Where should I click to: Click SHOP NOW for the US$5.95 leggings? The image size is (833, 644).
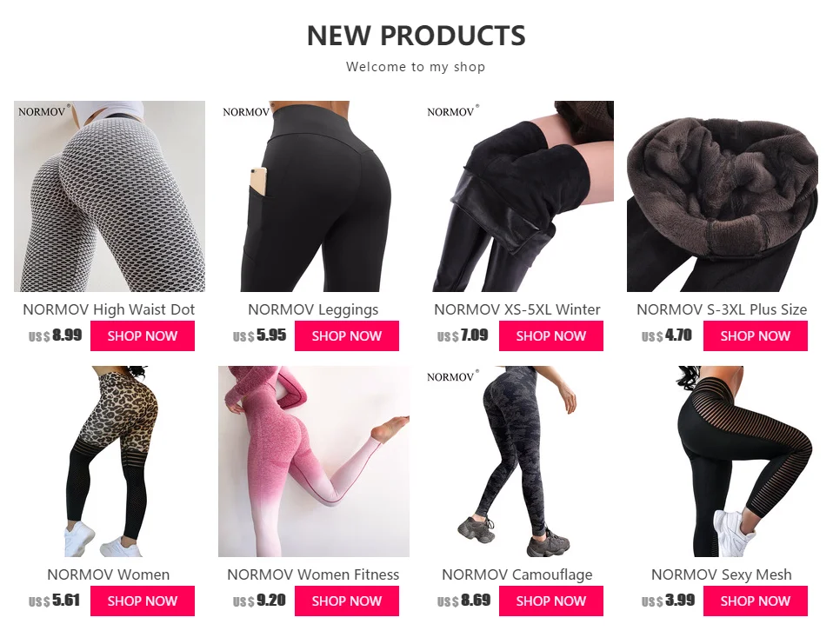point(347,335)
